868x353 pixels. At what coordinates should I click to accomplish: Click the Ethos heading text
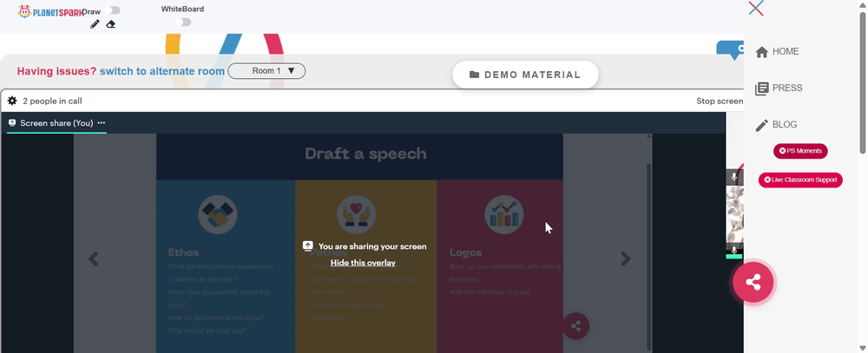click(x=183, y=253)
